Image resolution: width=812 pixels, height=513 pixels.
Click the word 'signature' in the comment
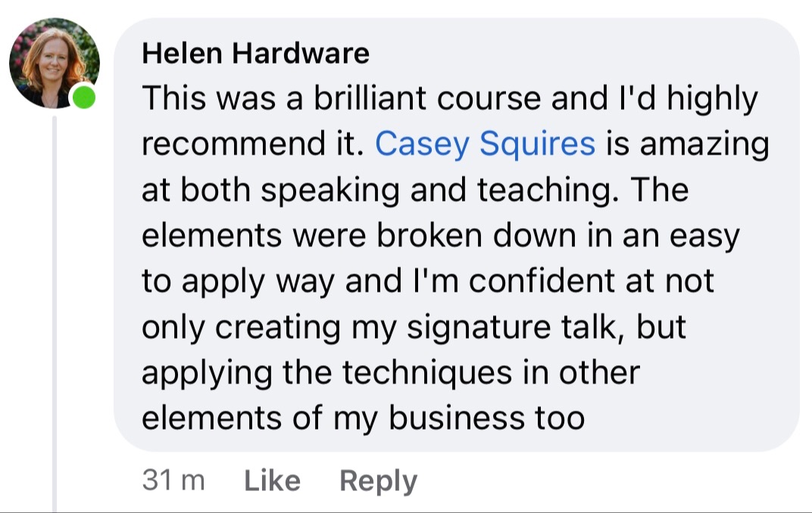(x=479, y=327)
